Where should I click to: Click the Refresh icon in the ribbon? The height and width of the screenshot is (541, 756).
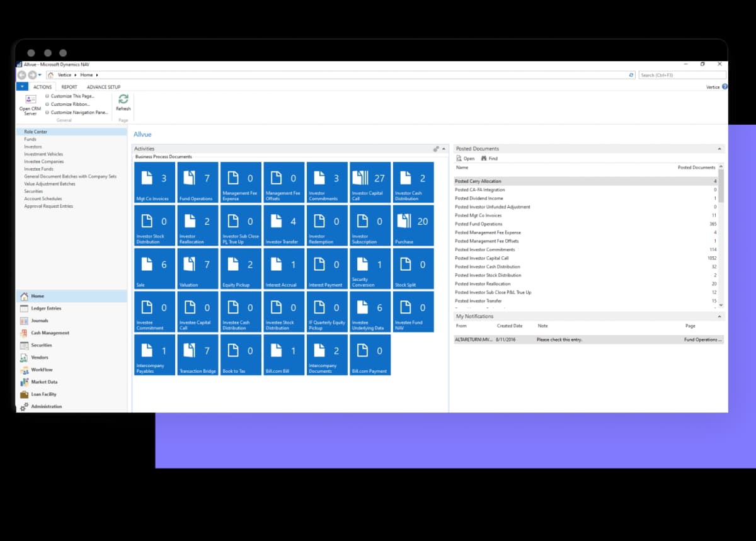click(123, 100)
